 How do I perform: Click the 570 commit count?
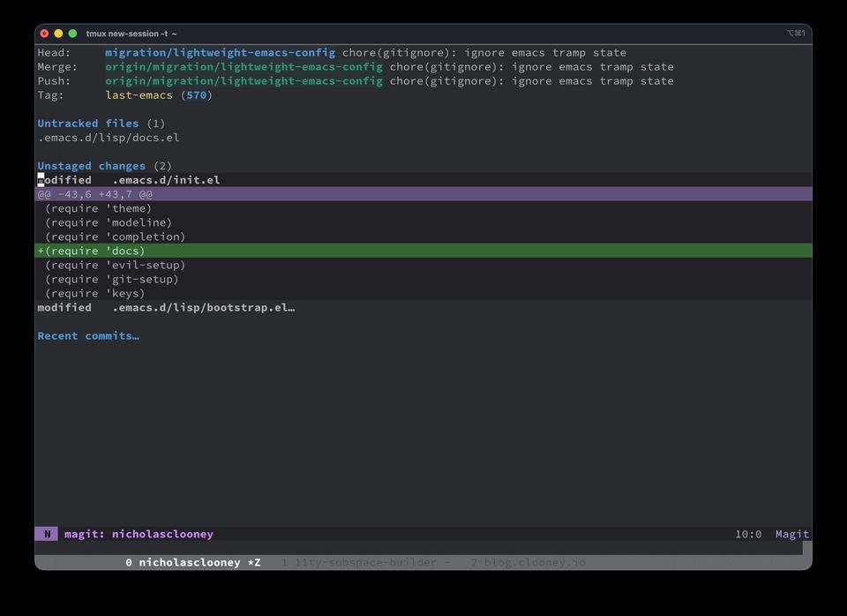coord(197,95)
